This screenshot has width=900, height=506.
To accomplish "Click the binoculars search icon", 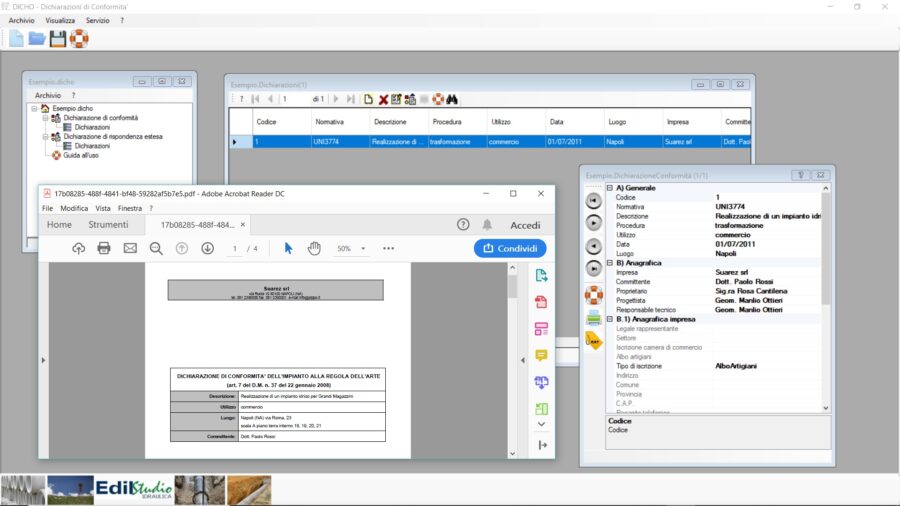I will click(x=452, y=99).
